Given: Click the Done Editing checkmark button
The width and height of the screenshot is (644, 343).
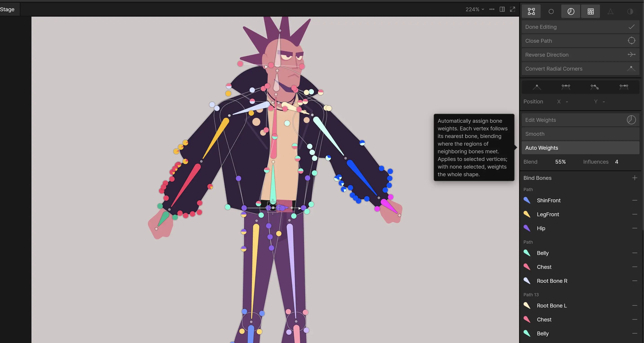Looking at the screenshot, I should tap(580, 27).
